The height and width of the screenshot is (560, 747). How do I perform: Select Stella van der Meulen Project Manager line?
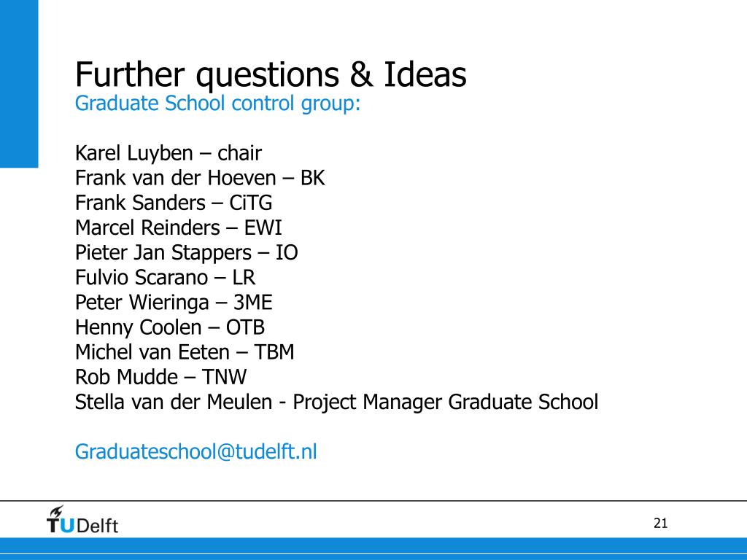click(336, 402)
